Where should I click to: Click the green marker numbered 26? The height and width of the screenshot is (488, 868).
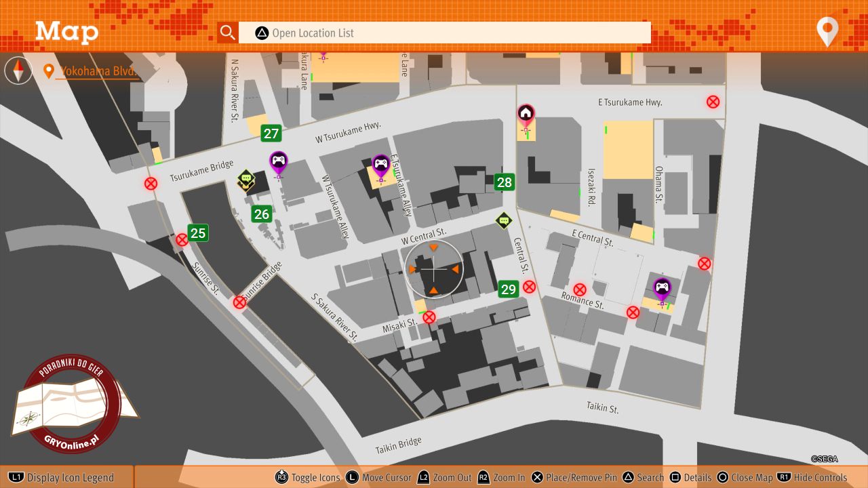click(261, 214)
